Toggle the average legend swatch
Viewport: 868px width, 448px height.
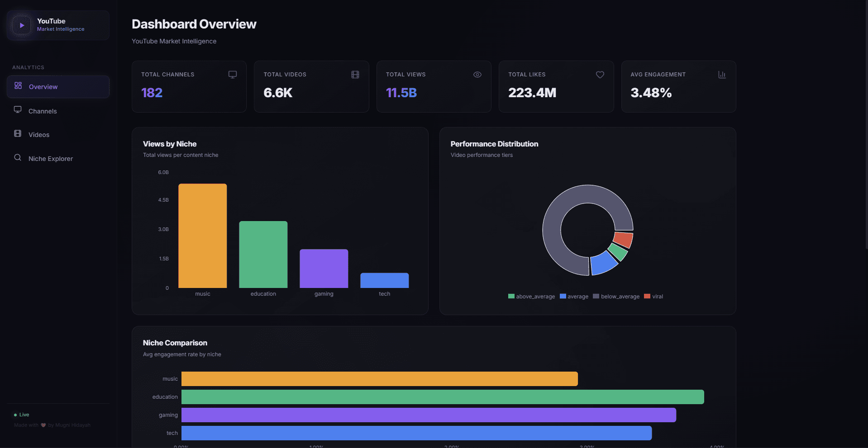point(563,297)
